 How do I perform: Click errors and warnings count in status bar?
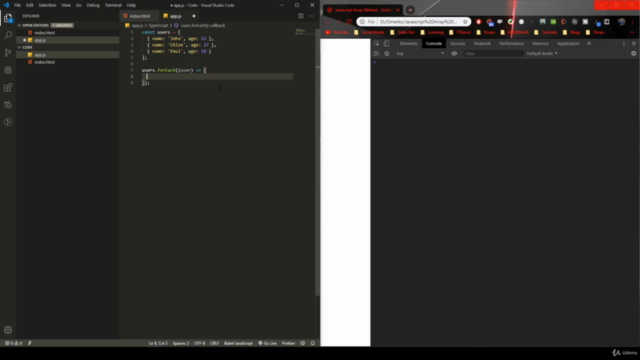click(x=13, y=343)
